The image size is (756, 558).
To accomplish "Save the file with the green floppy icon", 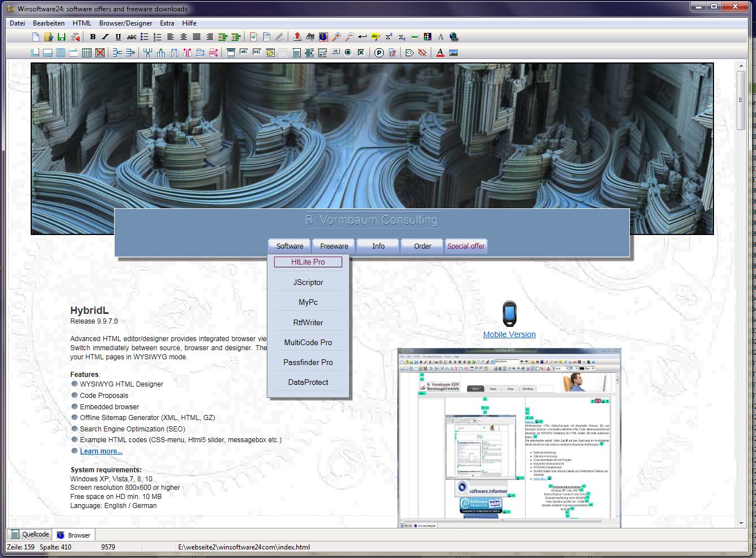I will pos(61,37).
